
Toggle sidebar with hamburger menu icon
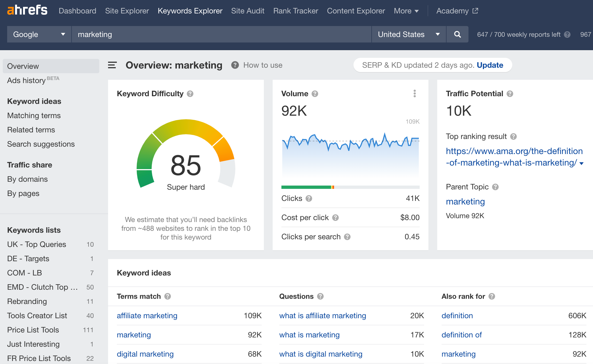click(x=112, y=65)
